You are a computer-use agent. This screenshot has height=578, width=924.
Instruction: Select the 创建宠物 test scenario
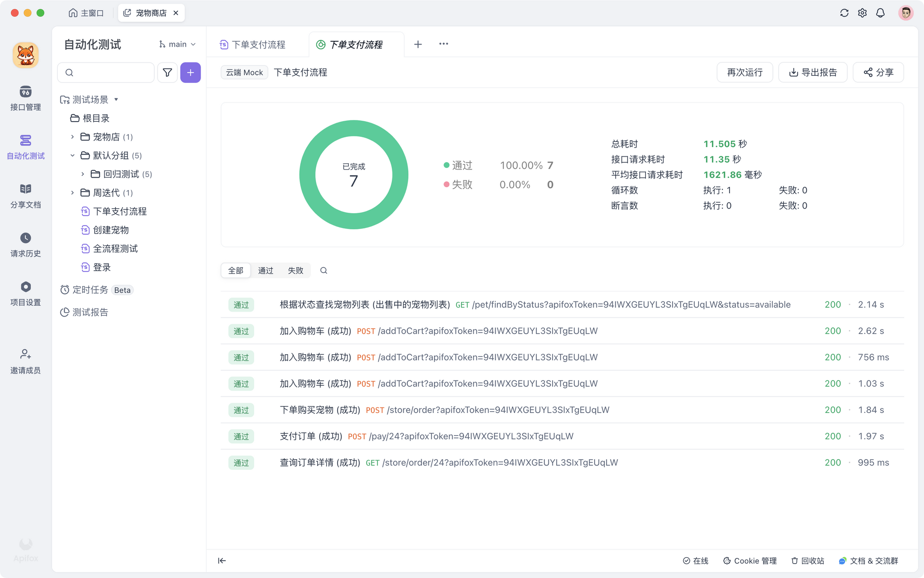pos(111,230)
